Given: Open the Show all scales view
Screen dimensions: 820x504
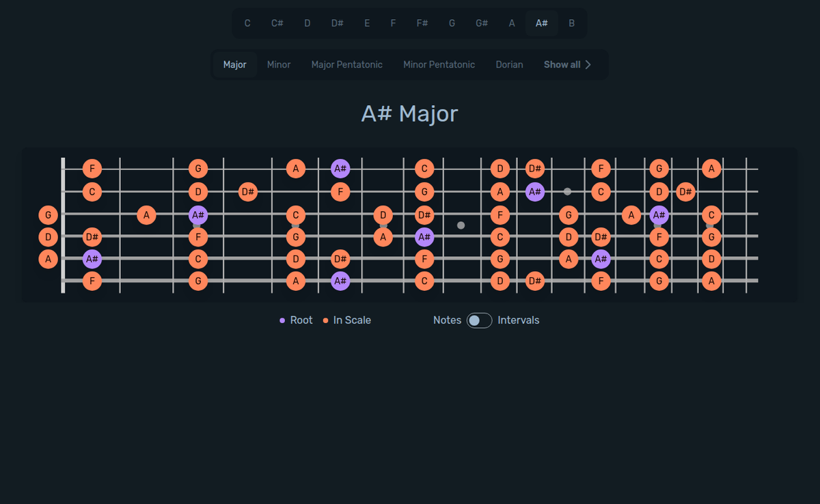Looking at the screenshot, I should tap(562, 64).
